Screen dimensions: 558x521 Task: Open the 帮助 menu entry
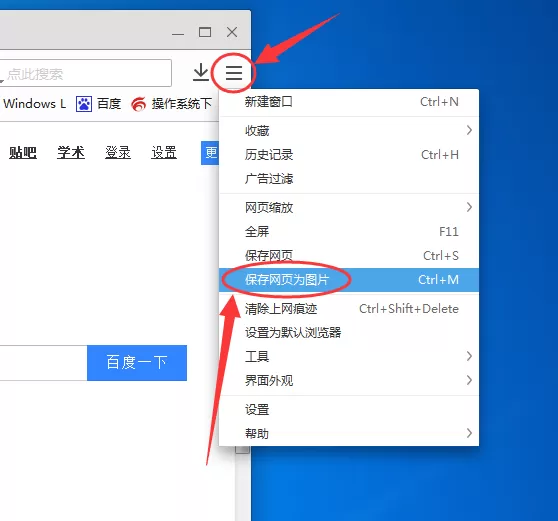[349, 433]
